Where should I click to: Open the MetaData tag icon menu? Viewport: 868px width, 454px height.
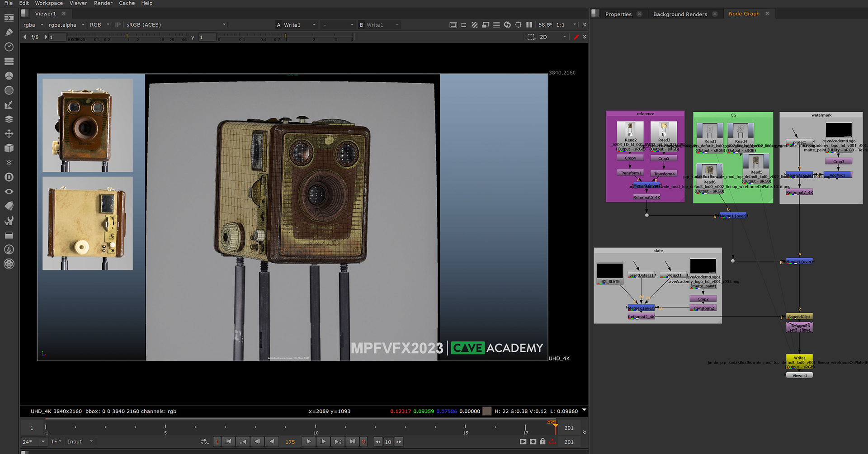[x=9, y=206]
